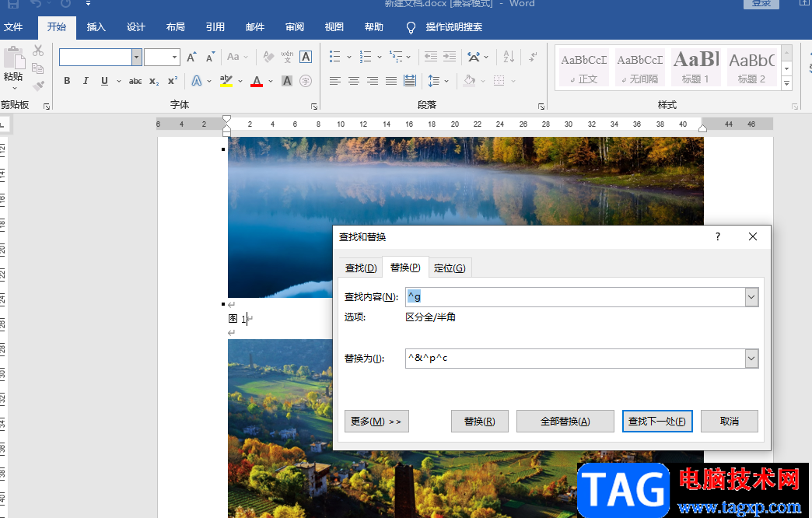The image size is (812, 518).
Task: Click the 替换为 input field
Action: click(x=576, y=359)
